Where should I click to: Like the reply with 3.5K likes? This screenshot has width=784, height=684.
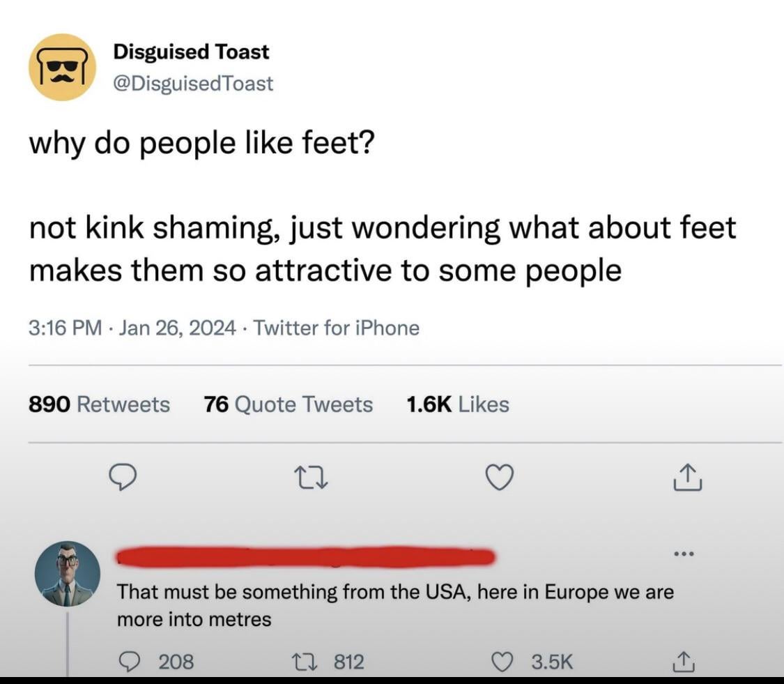click(502, 660)
